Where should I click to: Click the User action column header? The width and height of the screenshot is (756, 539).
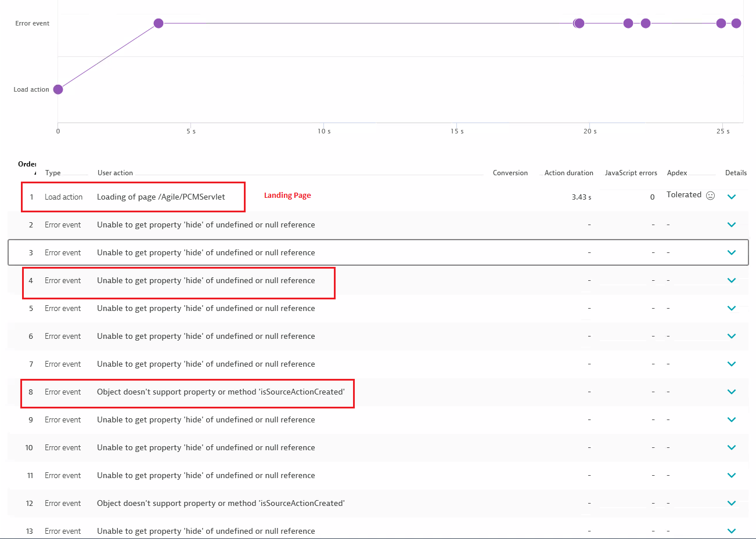pyautogui.click(x=115, y=173)
